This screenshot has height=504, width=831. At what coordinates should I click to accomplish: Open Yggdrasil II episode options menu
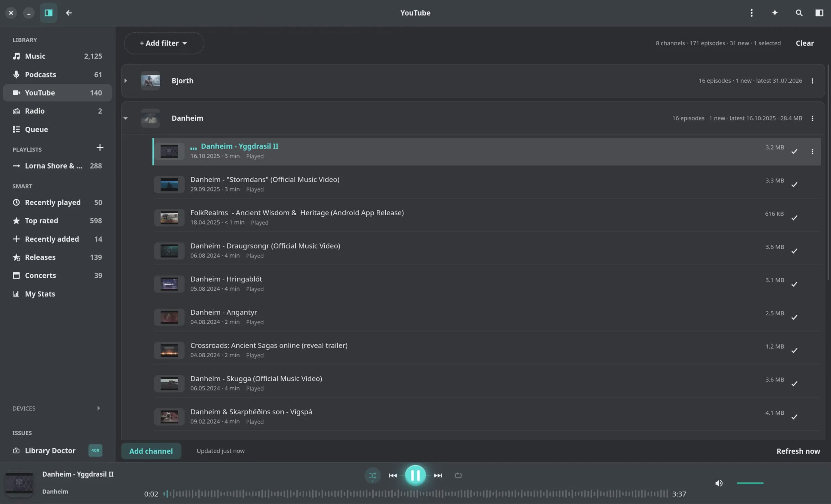coord(812,152)
